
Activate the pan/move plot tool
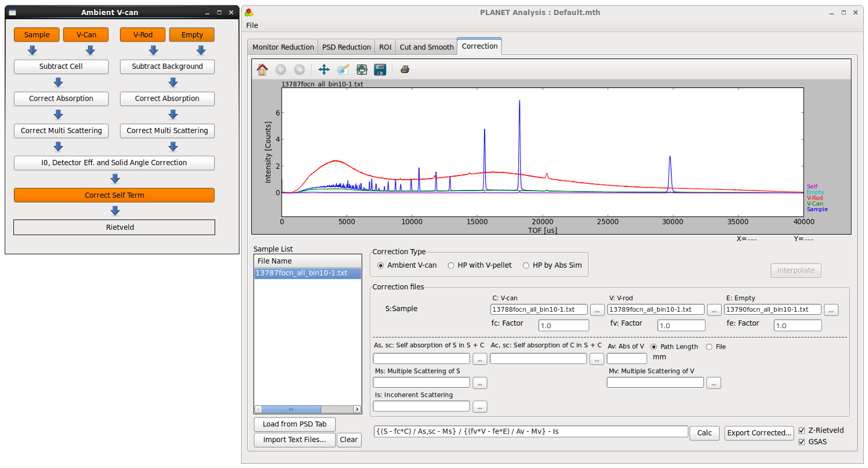[324, 69]
